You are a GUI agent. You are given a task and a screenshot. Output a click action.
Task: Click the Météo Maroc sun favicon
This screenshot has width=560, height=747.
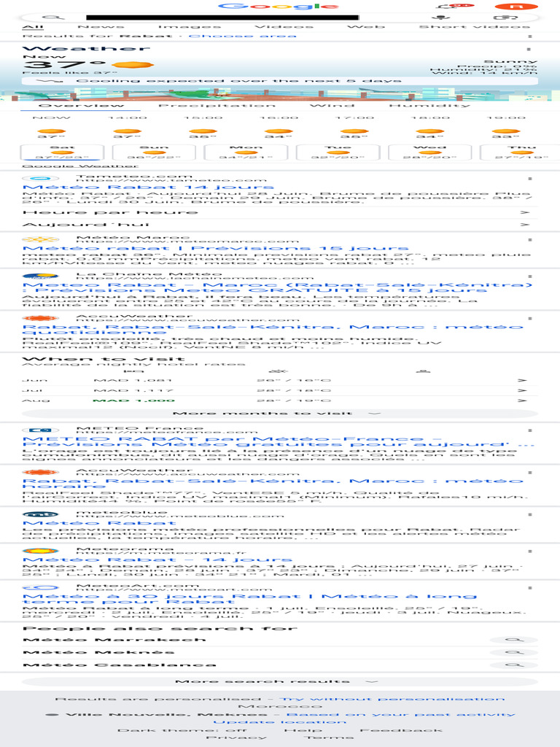coord(41,239)
